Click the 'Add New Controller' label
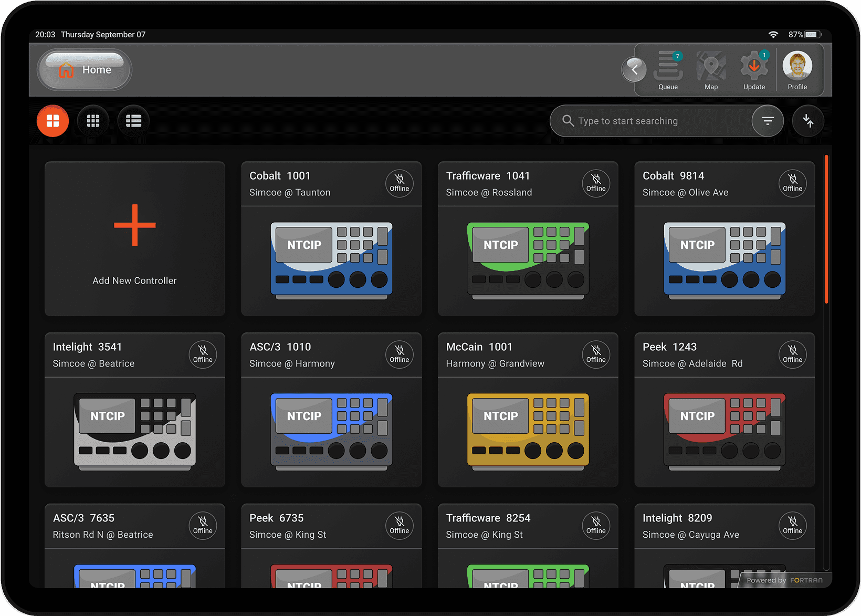The width and height of the screenshot is (861, 616). [x=134, y=280]
